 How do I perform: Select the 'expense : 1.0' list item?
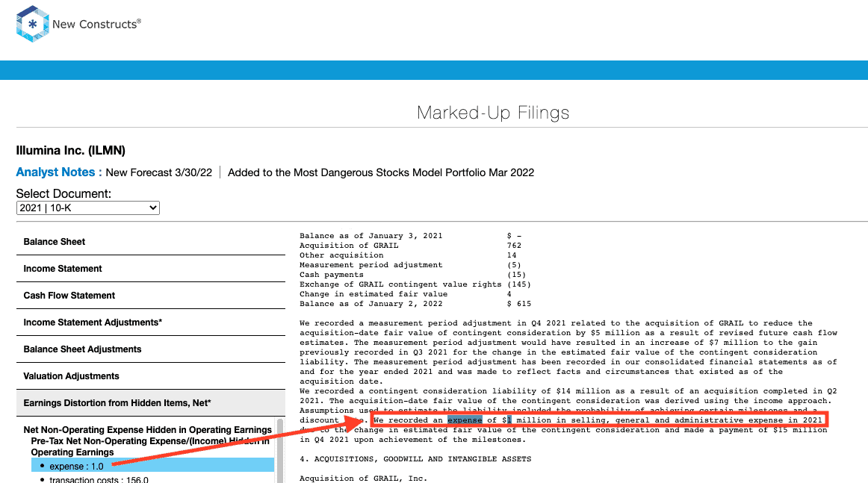pyautogui.click(x=152, y=466)
